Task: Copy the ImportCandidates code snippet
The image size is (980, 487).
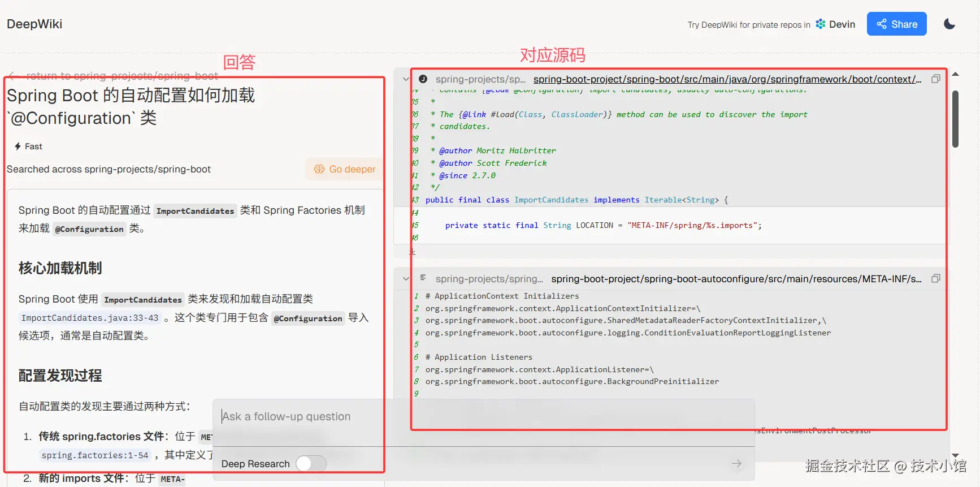Action: pyautogui.click(x=936, y=79)
